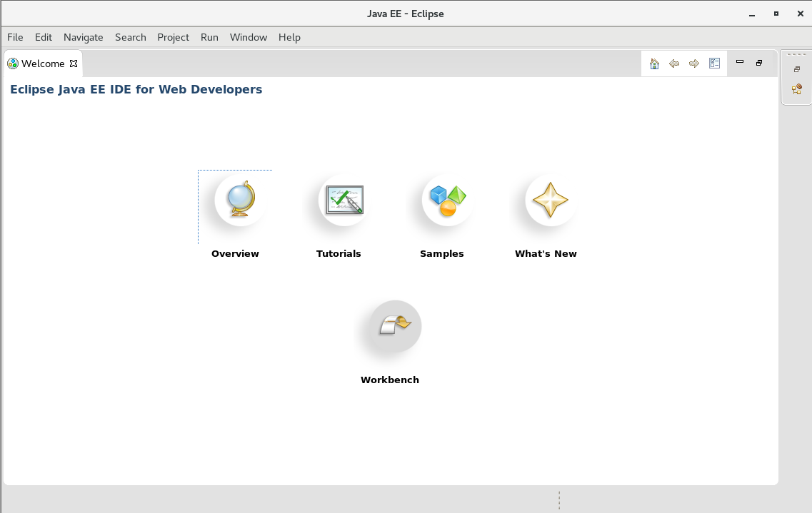812x513 pixels.
Task: Close the Welcome tab
Action: coord(74,64)
